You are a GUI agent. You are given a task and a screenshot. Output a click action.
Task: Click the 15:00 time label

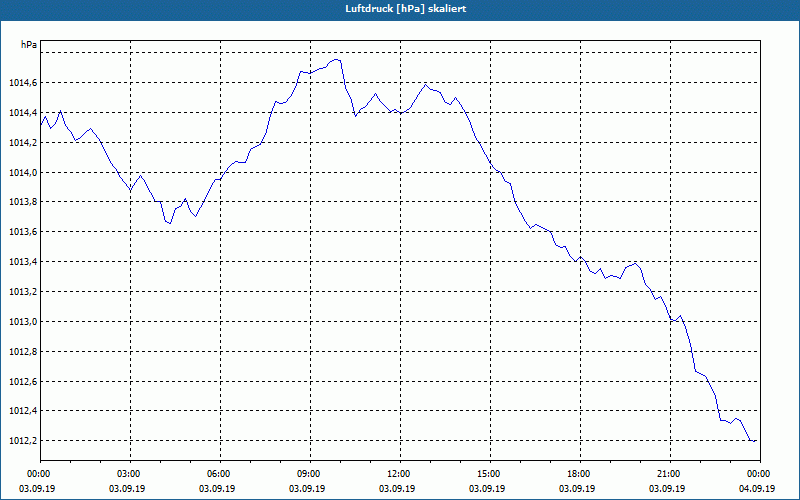[x=490, y=474]
